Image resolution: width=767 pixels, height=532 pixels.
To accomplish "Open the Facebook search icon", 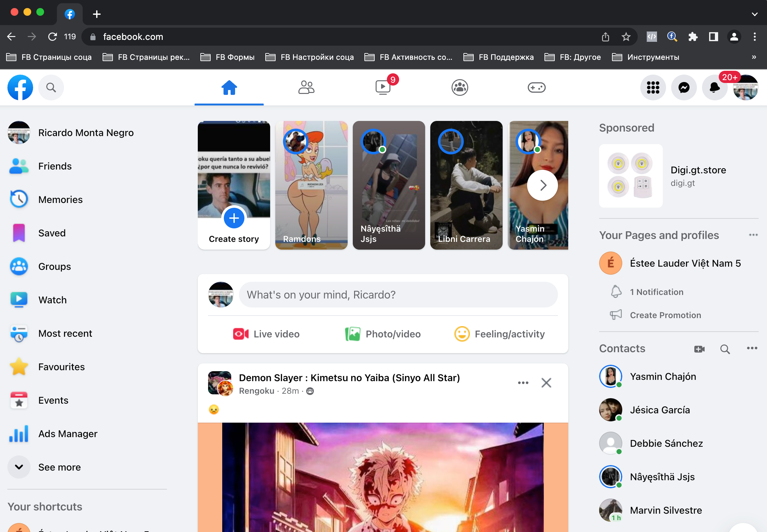I will (x=51, y=87).
